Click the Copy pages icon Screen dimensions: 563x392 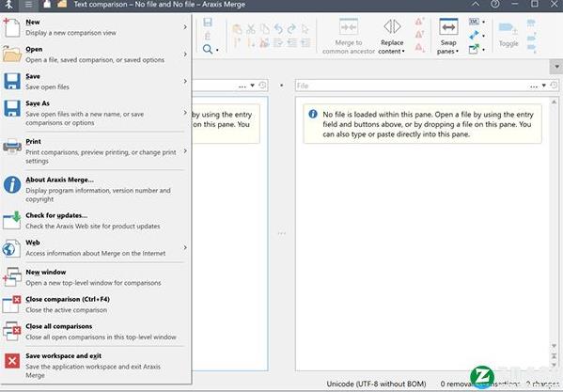[265, 29]
